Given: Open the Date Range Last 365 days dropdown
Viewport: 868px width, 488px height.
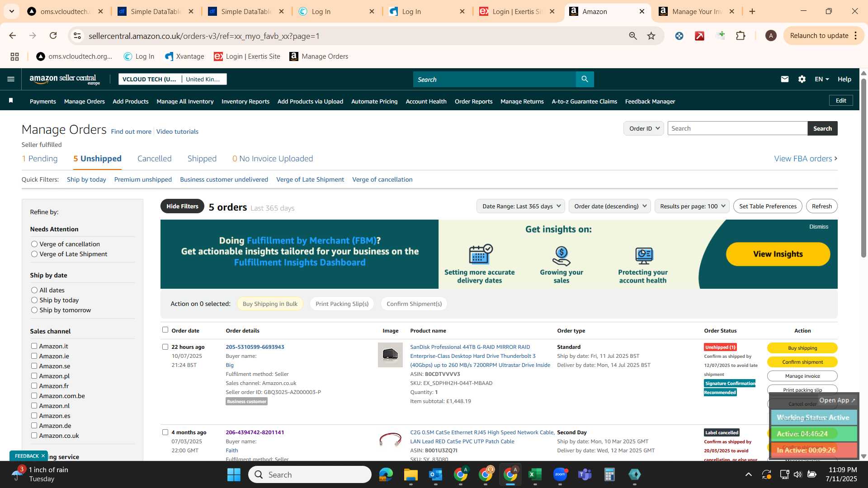Looking at the screenshot, I should 521,206.
